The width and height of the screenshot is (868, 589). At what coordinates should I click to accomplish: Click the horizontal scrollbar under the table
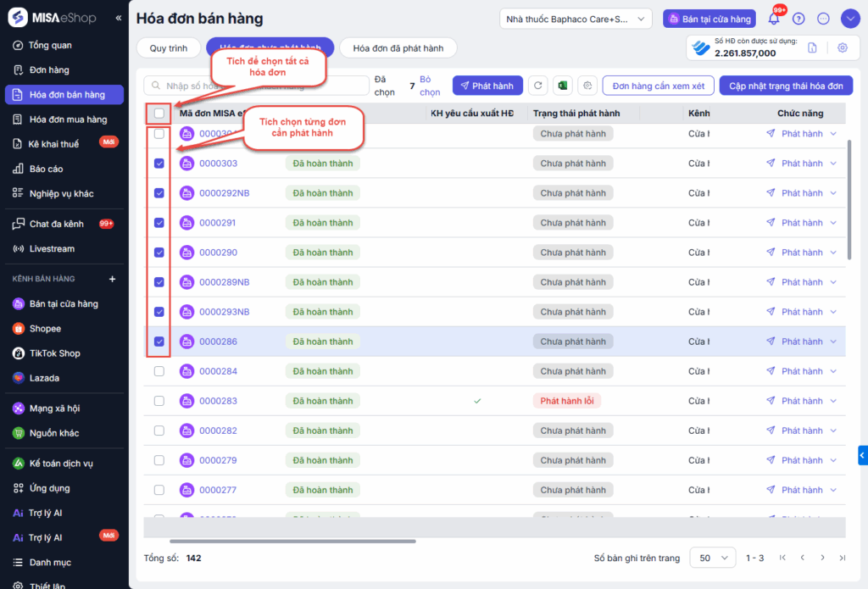click(x=292, y=542)
